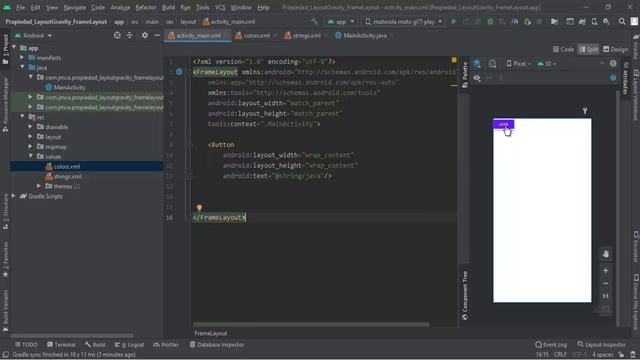Toggle view options eye icon in preview
This screenshot has width=640, height=360.
coord(477,78)
